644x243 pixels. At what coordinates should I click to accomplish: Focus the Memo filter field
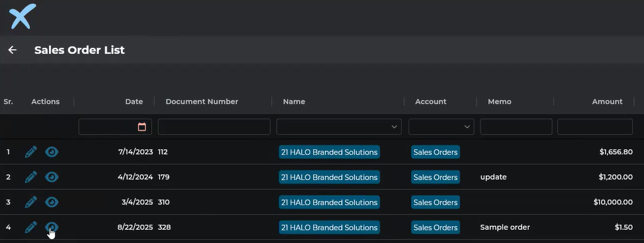(x=516, y=127)
